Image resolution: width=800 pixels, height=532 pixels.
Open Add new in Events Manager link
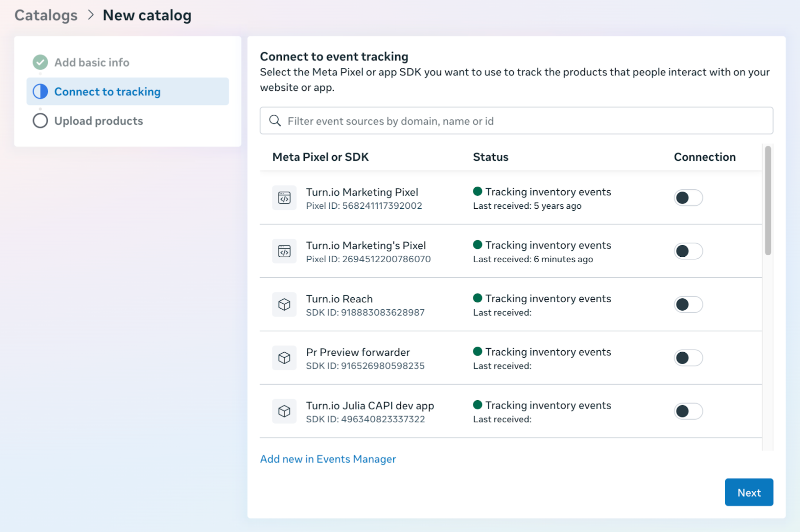pos(328,459)
